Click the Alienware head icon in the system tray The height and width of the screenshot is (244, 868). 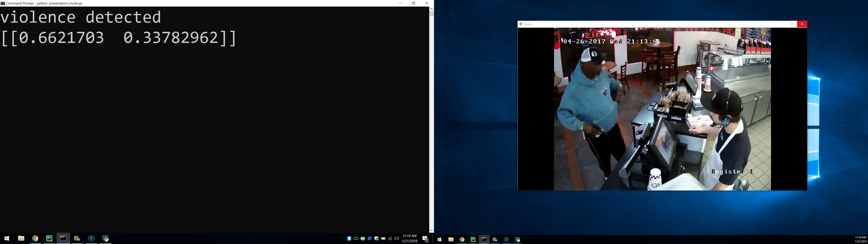[x=349, y=239]
